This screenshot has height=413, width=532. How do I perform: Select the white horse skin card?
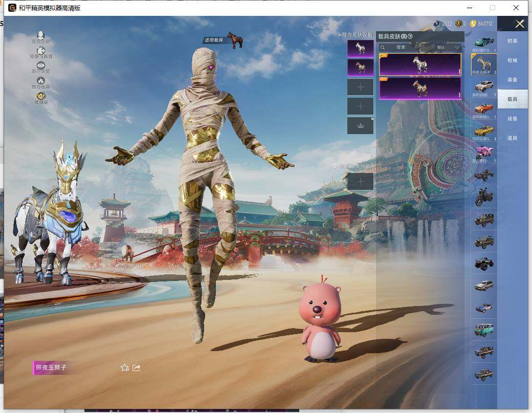coord(420,64)
